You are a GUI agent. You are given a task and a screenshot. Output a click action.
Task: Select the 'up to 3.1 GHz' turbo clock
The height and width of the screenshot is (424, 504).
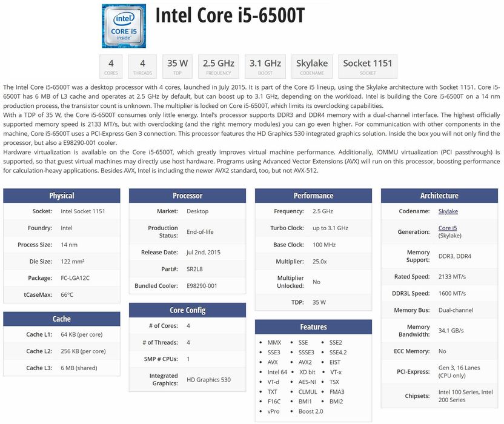click(x=330, y=228)
